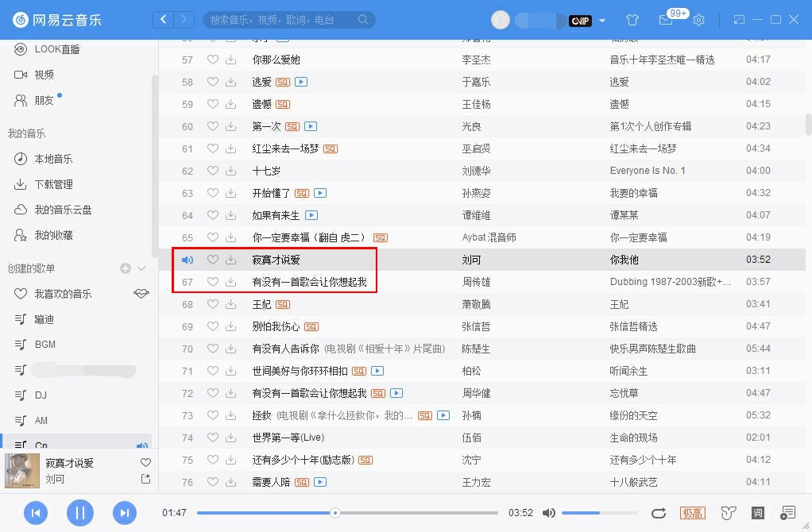Favorite 逃爱 by clicking its heart
The height and width of the screenshot is (532, 812).
pos(212,81)
